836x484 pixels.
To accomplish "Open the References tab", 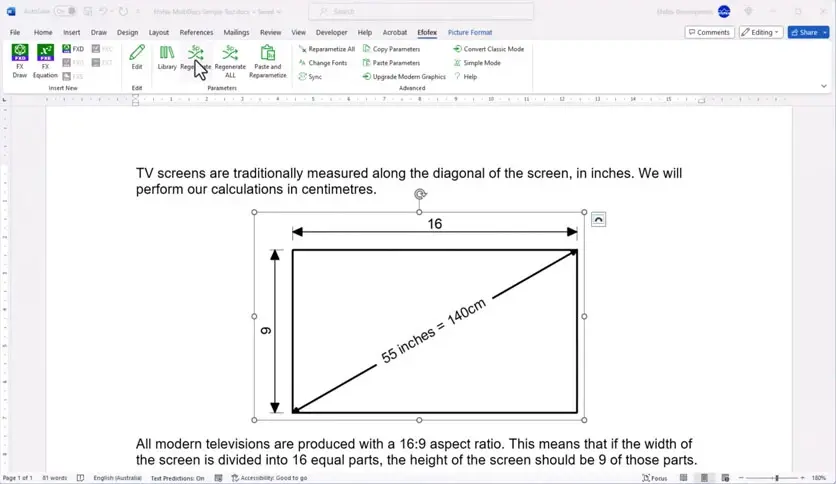I will (x=196, y=33).
